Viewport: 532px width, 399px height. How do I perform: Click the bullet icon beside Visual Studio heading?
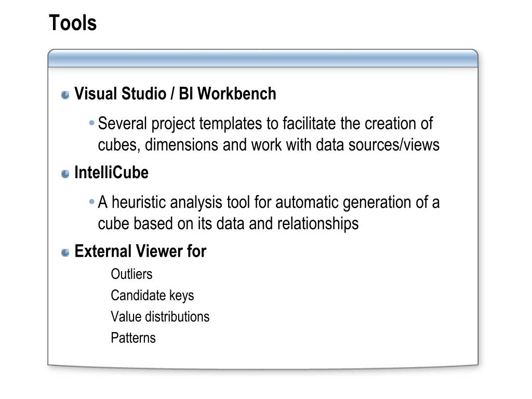(65, 95)
